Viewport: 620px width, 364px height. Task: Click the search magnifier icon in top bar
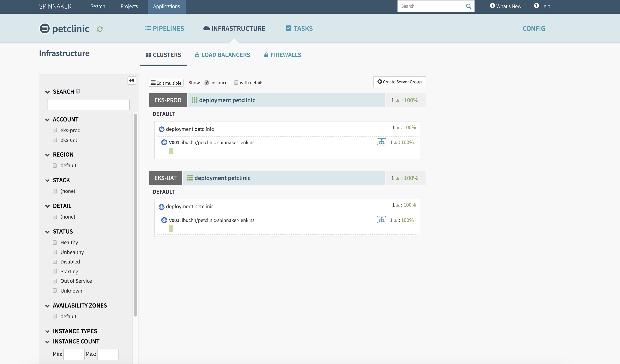pyautogui.click(x=469, y=6)
